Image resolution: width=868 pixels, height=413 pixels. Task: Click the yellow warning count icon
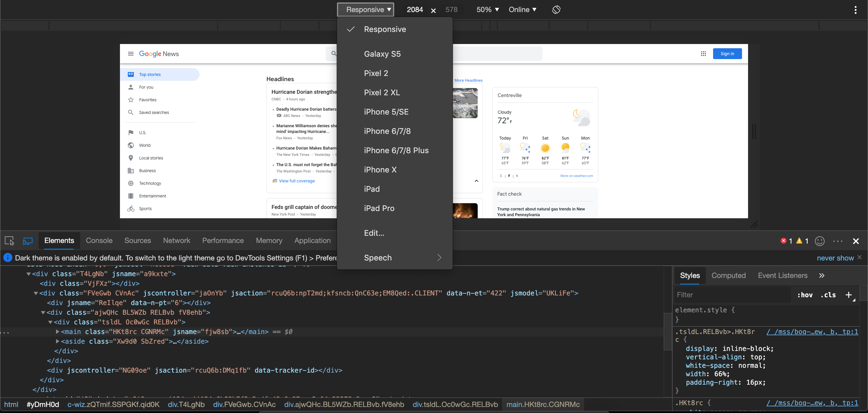(x=799, y=241)
